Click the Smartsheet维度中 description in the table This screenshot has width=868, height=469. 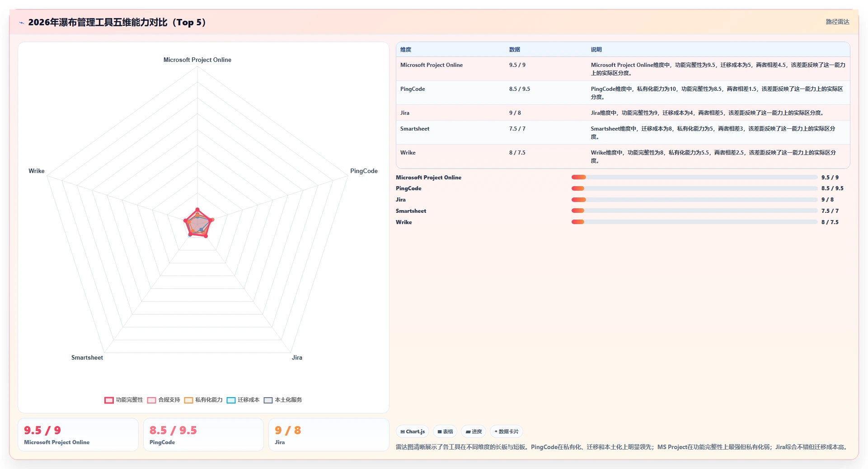click(713, 133)
